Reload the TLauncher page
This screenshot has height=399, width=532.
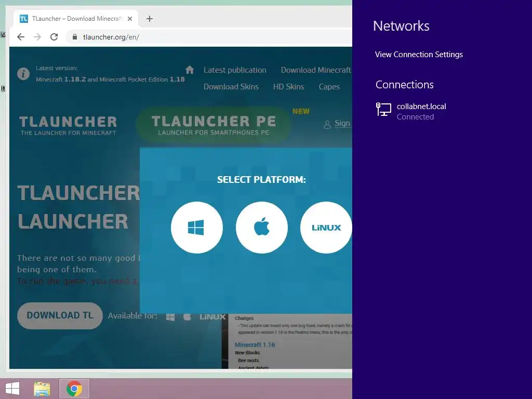54,37
